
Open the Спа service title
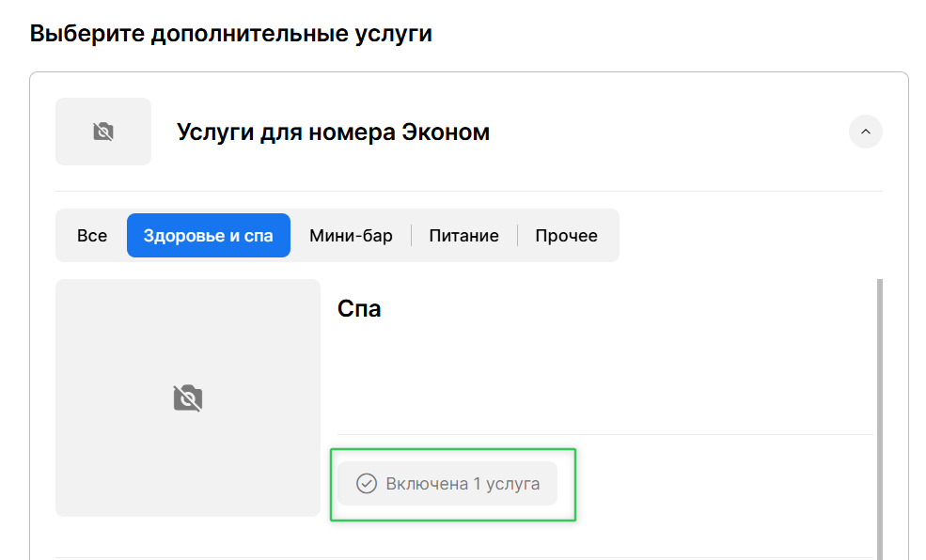point(359,308)
